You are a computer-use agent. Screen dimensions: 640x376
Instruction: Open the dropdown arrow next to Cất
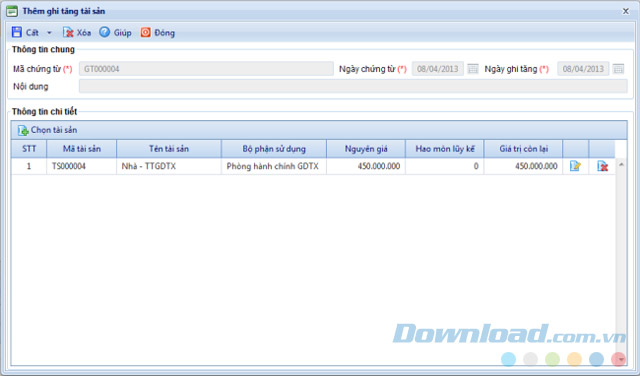49,33
